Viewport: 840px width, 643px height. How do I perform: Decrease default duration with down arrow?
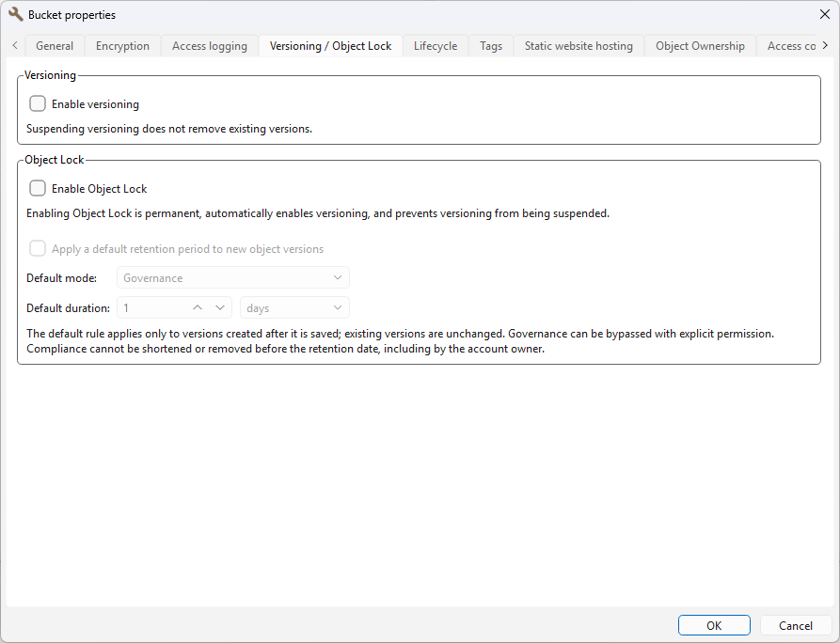point(220,307)
